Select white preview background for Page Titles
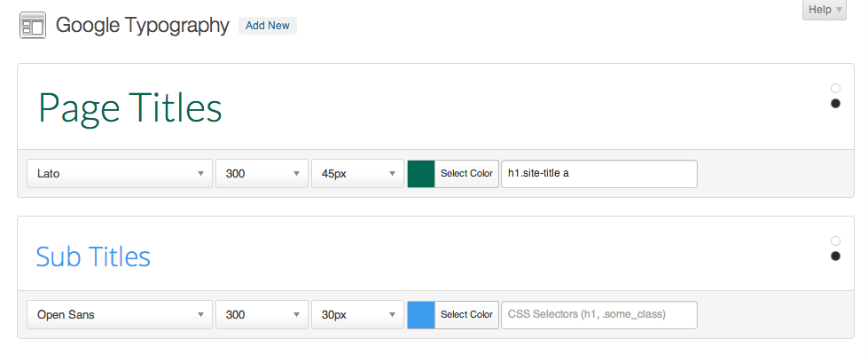The height and width of the screenshot is (355, 868). pos(836,88)
